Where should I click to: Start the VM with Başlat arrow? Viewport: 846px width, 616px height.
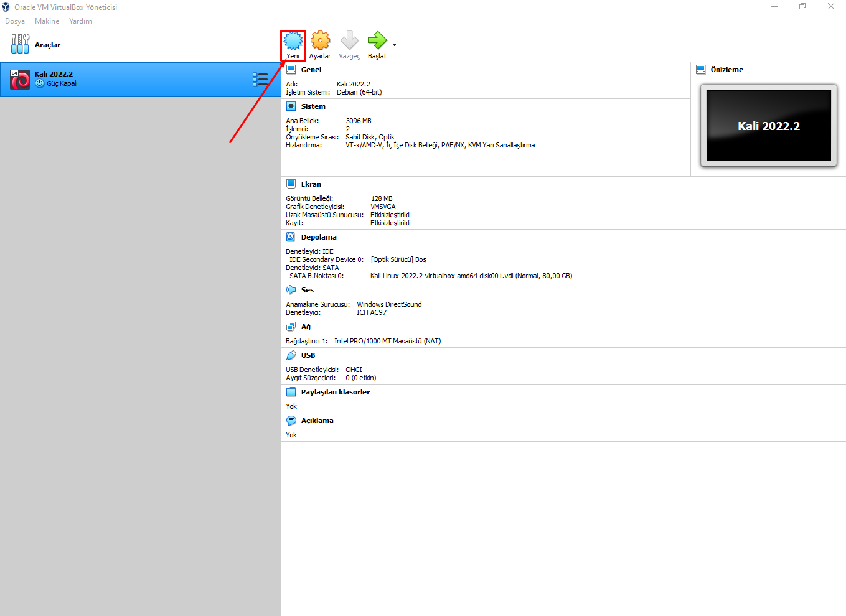point(377,41)
